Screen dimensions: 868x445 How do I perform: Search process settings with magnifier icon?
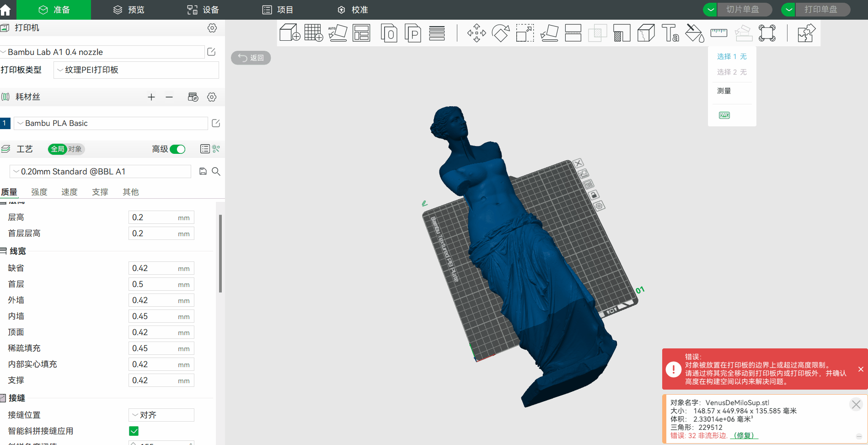tap(216, 171)
